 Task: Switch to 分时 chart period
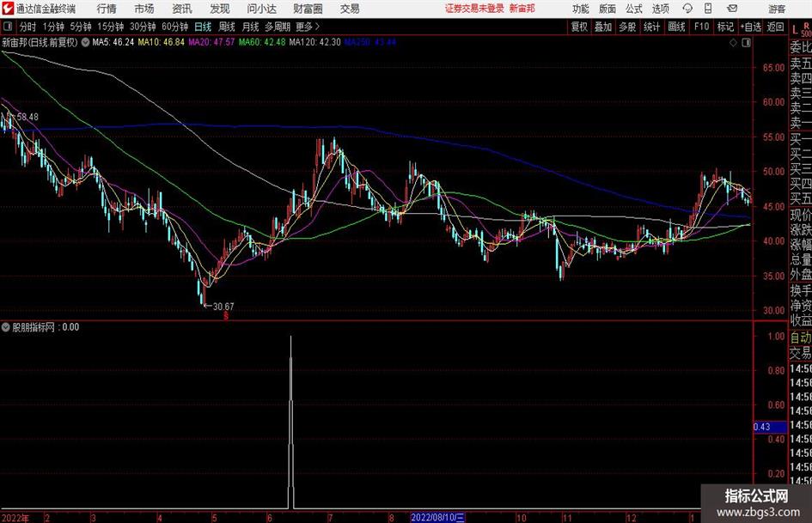[27, 27]
